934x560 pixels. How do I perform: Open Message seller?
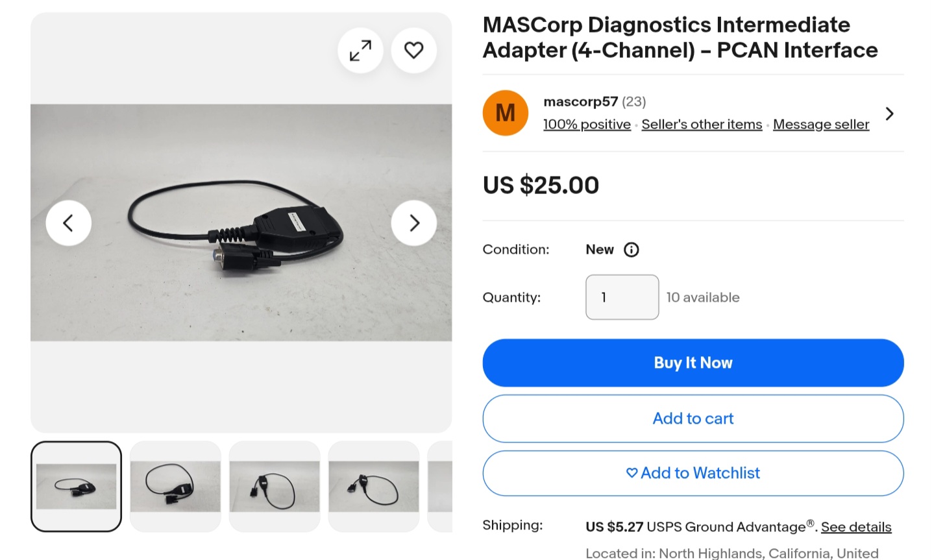click(x=820, y=124)
